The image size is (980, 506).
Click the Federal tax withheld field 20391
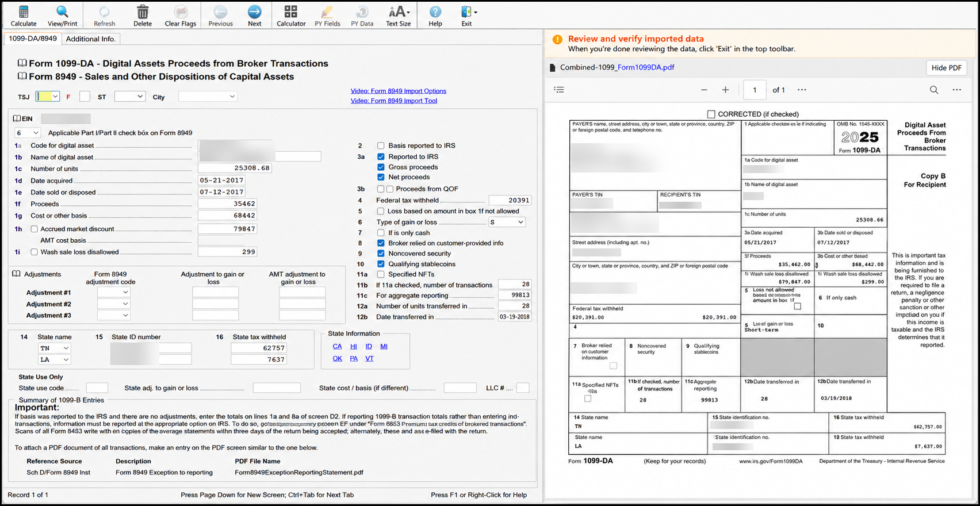point(510,200)
